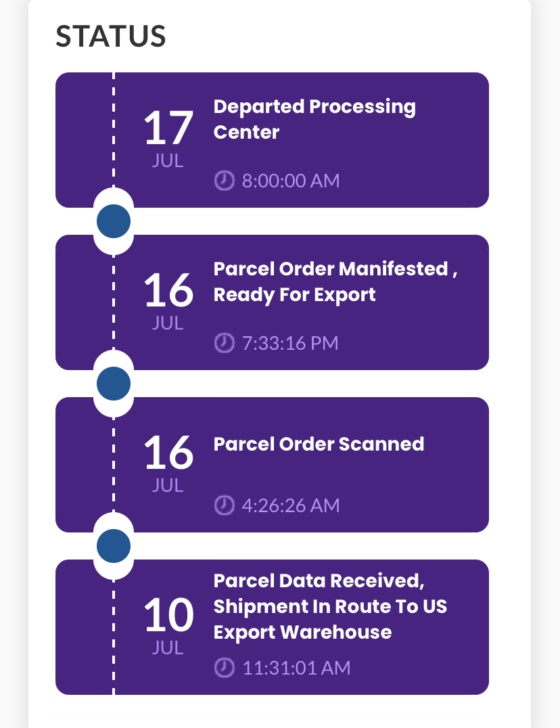This screenshot has height=728, width=560.
Task: Open Parcel Order Manifested, Ready For Export
Action: (x=335, y=282)
